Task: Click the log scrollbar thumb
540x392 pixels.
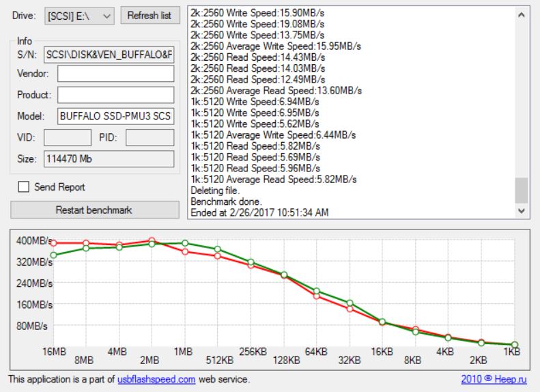Action: coord(522,190)
